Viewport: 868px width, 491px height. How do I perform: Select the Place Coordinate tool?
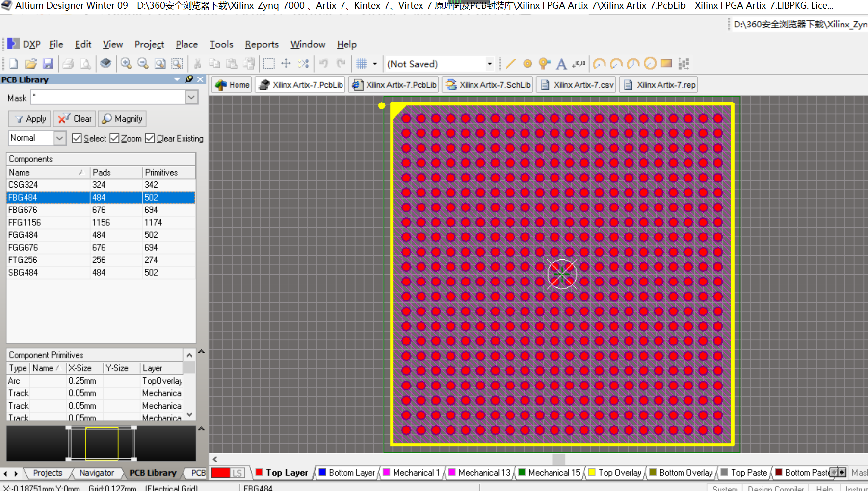pyautogui.click(x=579, y=64)
